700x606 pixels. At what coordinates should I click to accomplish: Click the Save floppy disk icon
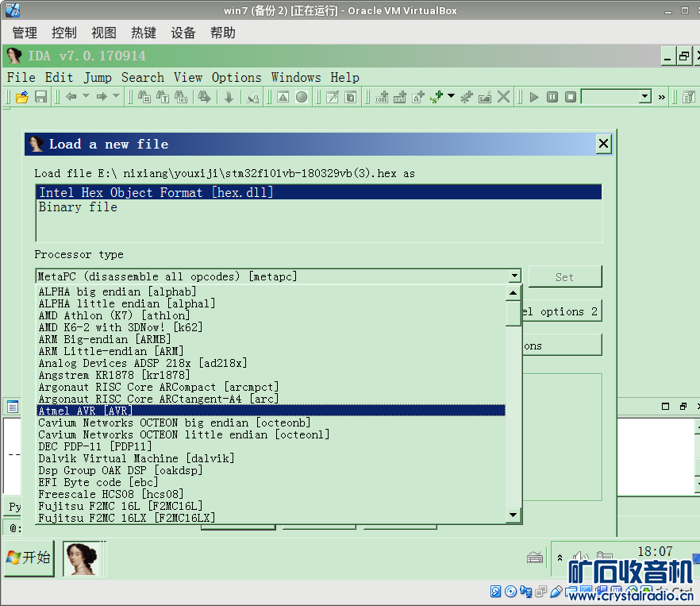[x=40, y=97]
